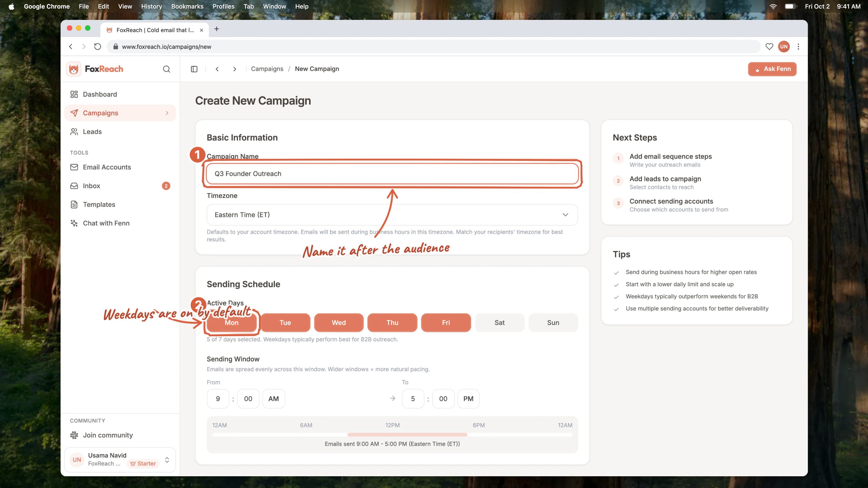Viewport: 868px width, 488px height.
Task: Go forward with breadcrumb right chevron
Action: pos(235,69)
